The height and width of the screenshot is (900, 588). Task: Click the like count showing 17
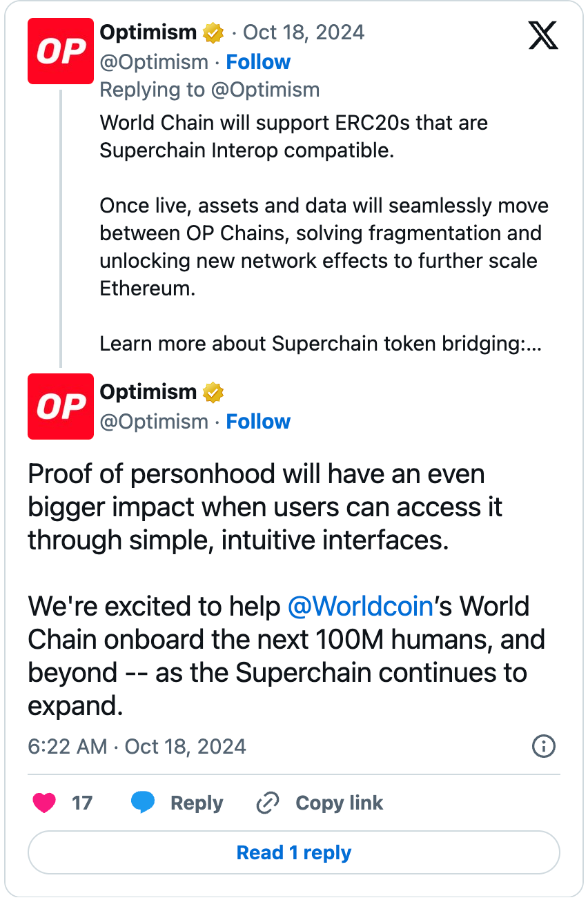click(x=83, y=803)
